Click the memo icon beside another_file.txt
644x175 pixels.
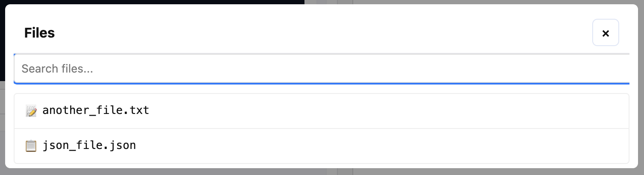[x=31, y=111]
